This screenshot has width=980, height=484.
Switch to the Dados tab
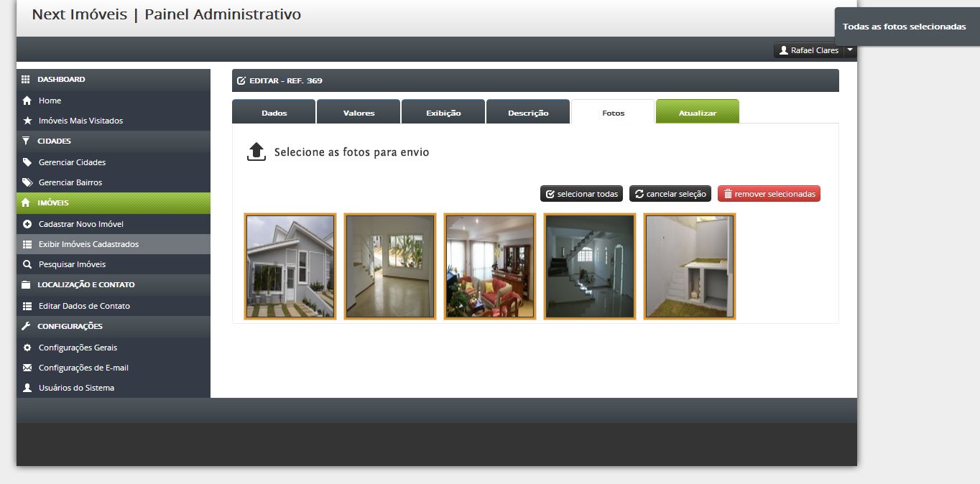[274, 112]
